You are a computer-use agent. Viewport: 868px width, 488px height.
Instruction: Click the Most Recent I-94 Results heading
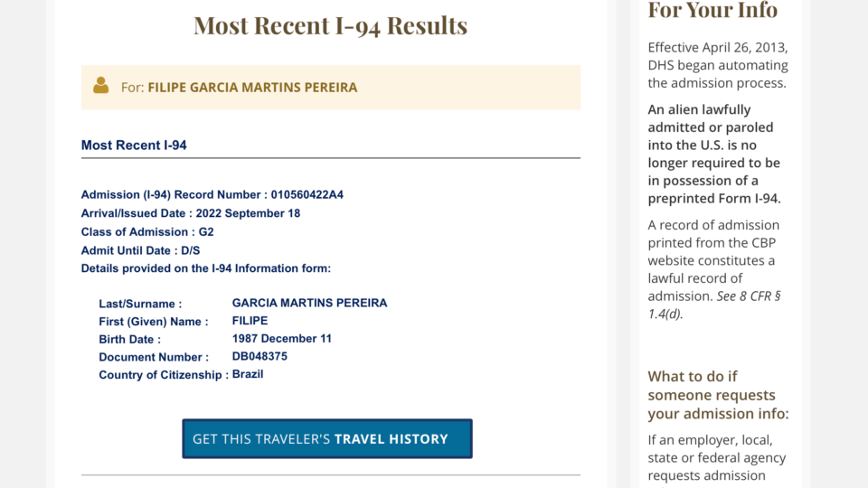click(331, 25)
